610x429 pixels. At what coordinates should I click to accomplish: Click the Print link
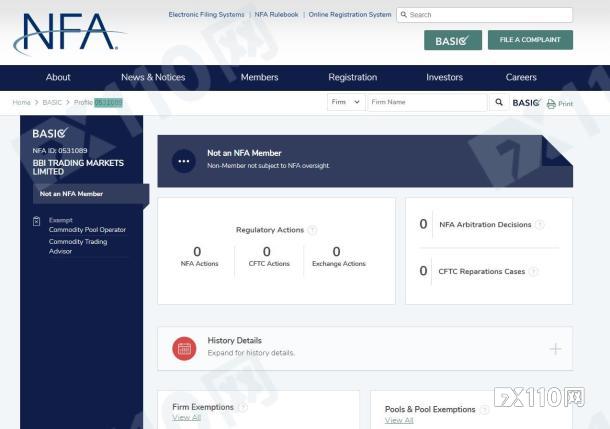565,104
